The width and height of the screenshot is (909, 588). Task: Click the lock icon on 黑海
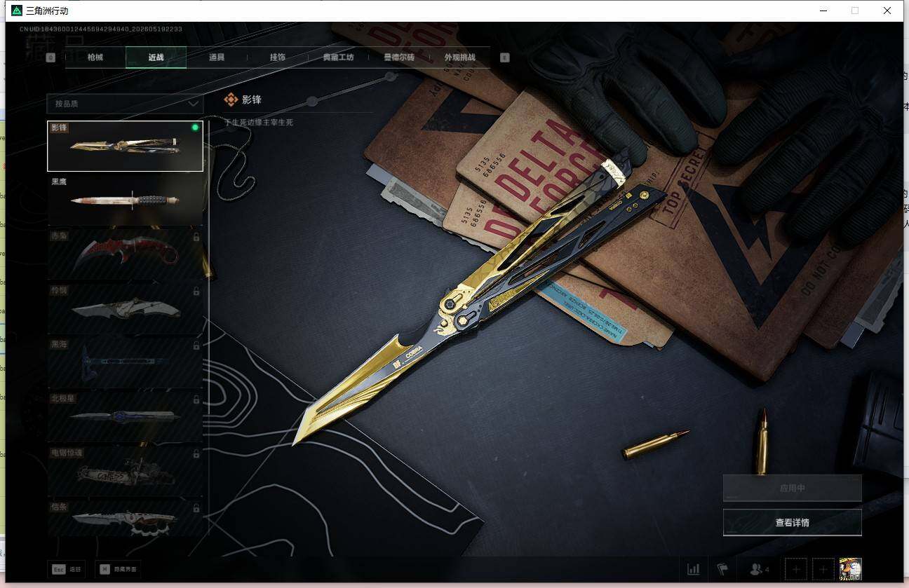[x=196, y=345]
